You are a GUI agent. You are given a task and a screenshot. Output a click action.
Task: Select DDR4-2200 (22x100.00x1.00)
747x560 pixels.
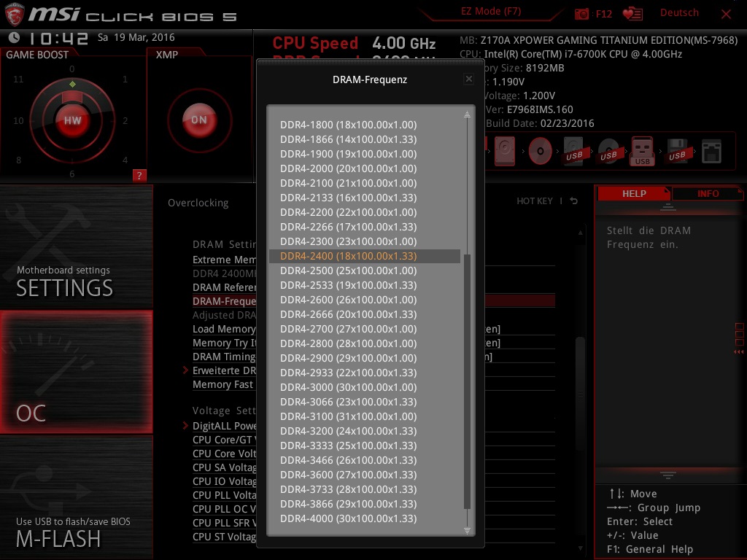pos(365,212)
